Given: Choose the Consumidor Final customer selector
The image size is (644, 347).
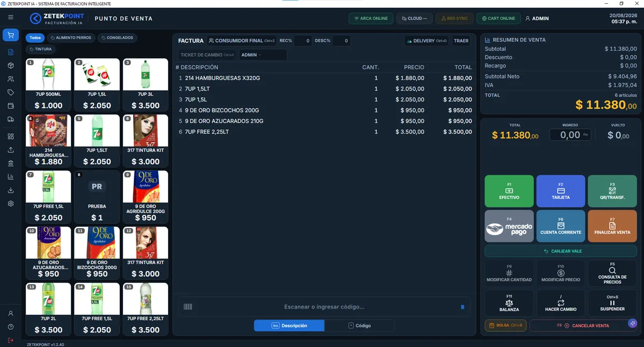Looking at the screenshot, I should pyautogui.click(x=242, y=41).
